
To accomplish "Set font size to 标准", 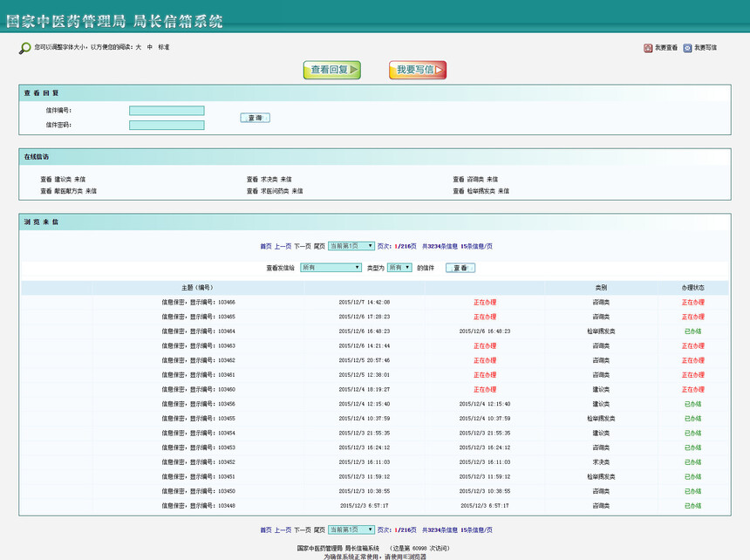I will [163, 47].
